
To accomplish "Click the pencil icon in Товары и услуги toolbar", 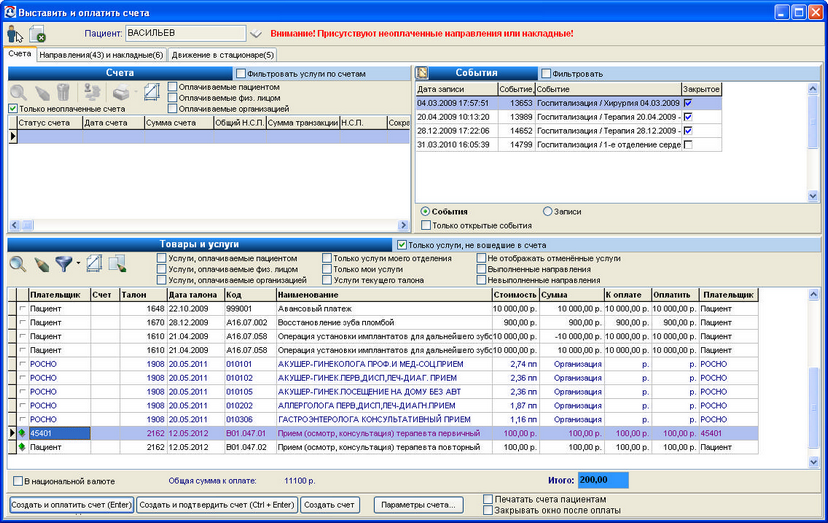I will [x=41, y=264].
